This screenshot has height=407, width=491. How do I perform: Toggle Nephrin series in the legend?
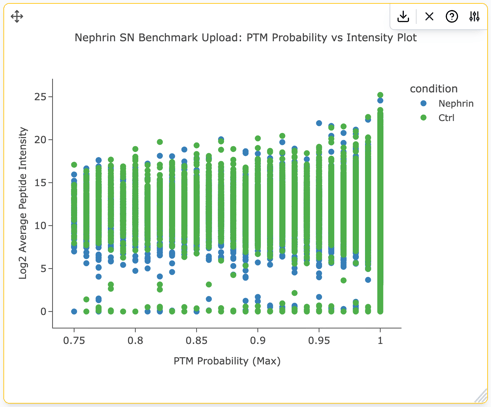[456, 103]
